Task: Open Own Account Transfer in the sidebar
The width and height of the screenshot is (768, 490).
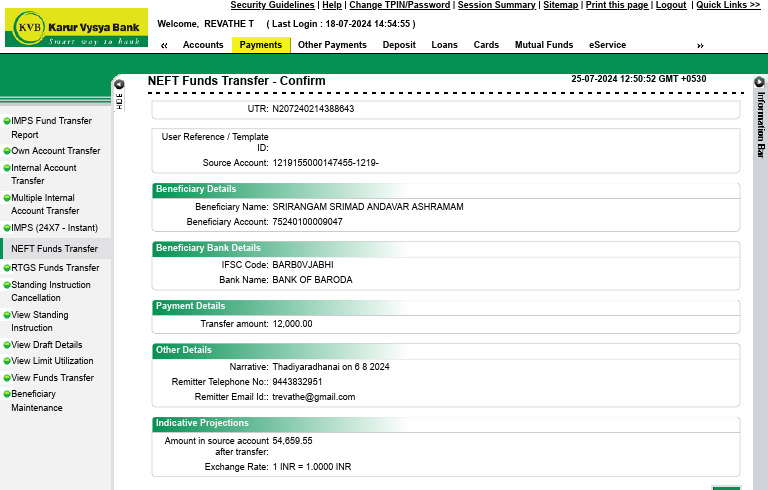Action: point(55,151)
